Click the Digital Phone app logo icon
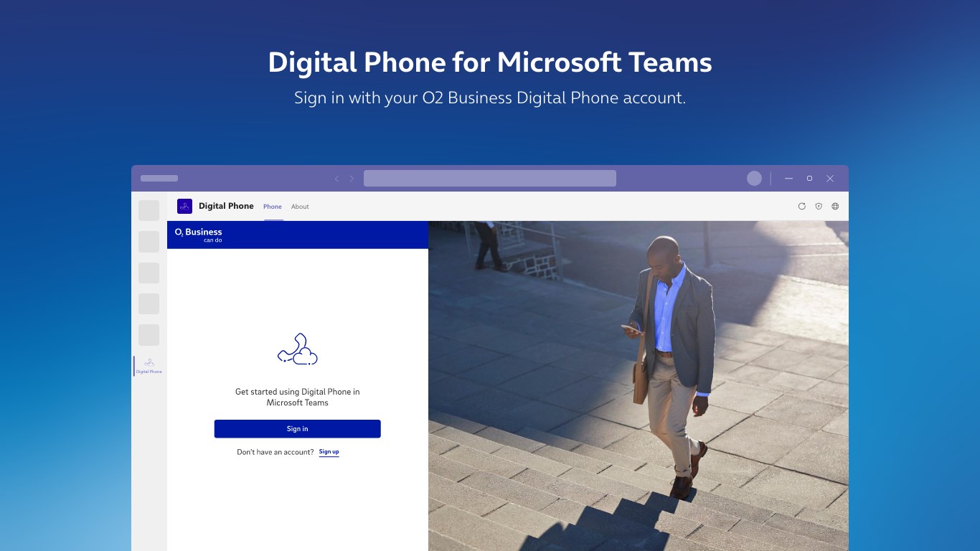The image size is (980, 551). coord(184,207)
